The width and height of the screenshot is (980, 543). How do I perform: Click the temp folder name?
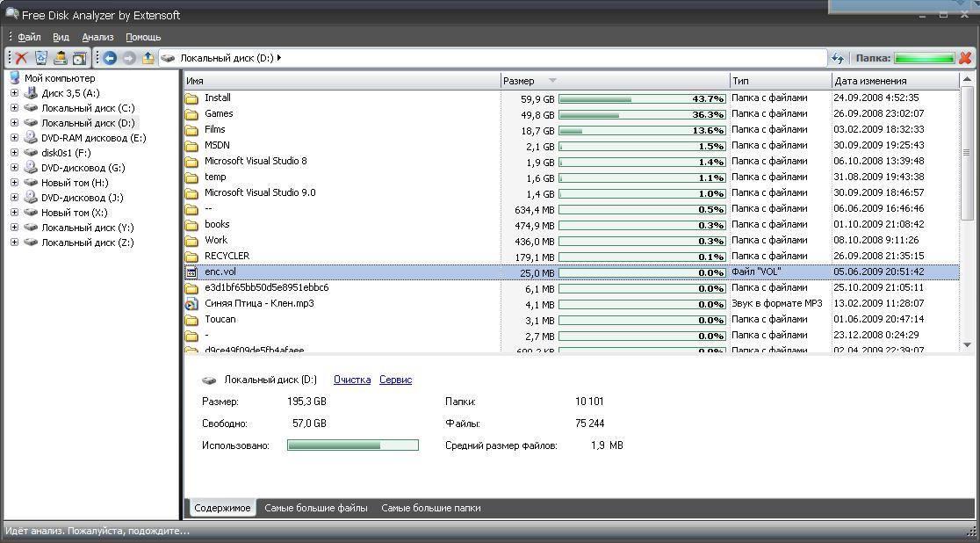pos(215,177)
